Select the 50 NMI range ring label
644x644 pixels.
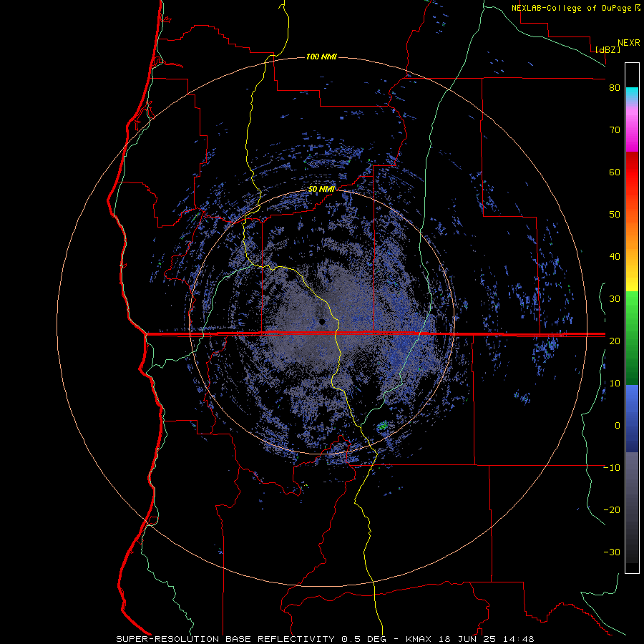pos(321,189)
